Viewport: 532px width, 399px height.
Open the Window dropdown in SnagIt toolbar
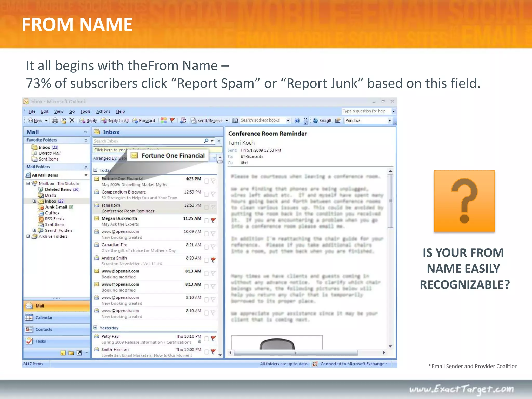(389, 121)
